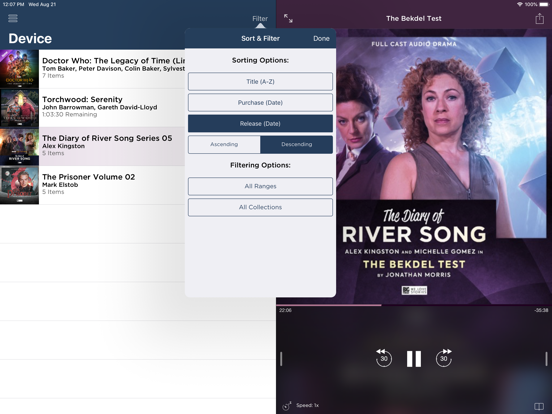Screen dimensions: 552x414
Task: Open the All Collections filter dropdown
Action: [260, 207]
